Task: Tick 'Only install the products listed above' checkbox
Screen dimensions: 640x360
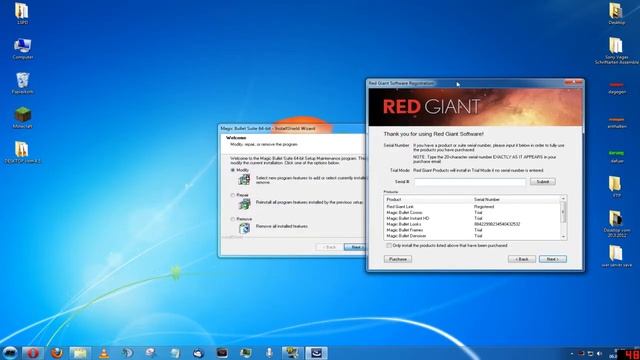Action: (389, 246)
